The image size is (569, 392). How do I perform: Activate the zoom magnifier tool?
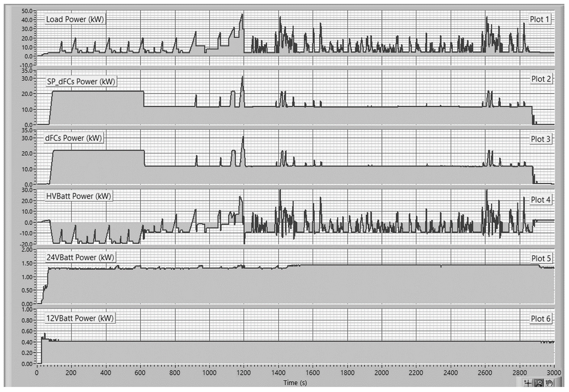click(x=539, y=383)
